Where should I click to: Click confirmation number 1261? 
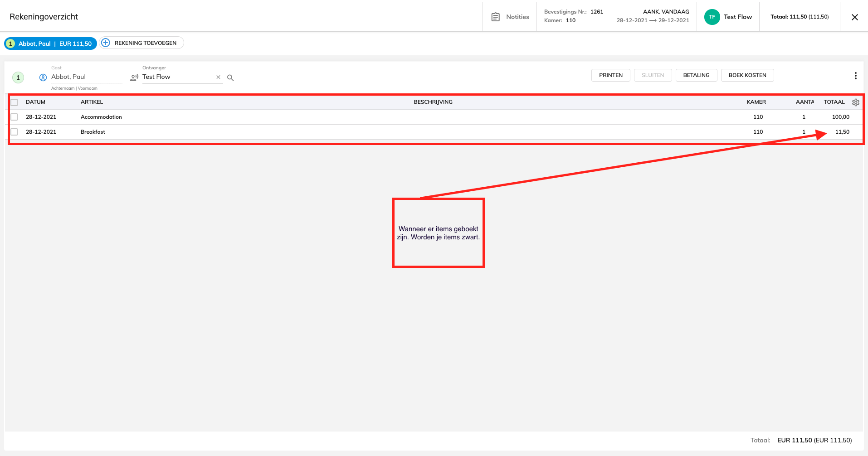pyautogui.click(x=597, y=12)
